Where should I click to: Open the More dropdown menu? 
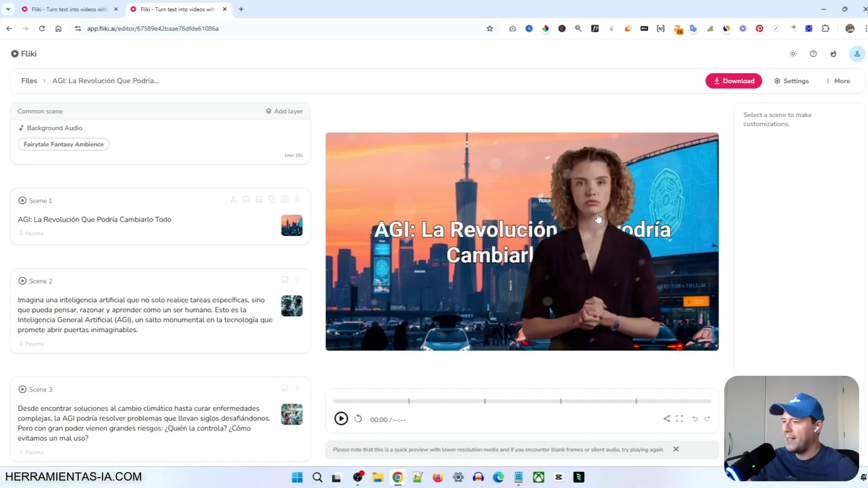[837, 80]
